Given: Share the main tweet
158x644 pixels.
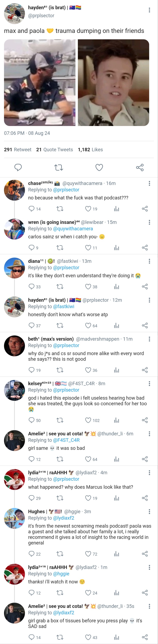Looking at the screenshot, I should coord(140,167).
